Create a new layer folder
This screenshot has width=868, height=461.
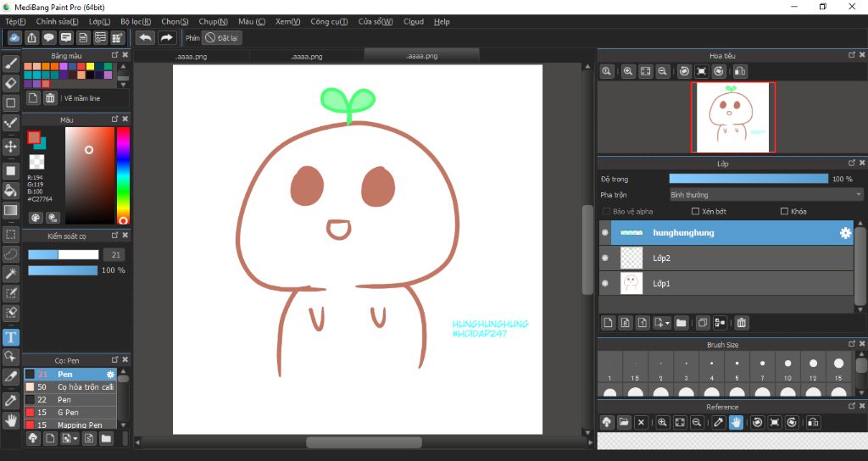pos(682,323)
